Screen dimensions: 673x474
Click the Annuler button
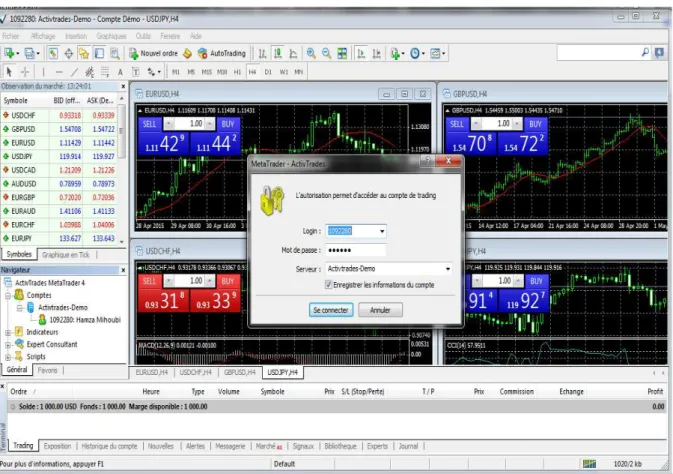pos(380,310)
